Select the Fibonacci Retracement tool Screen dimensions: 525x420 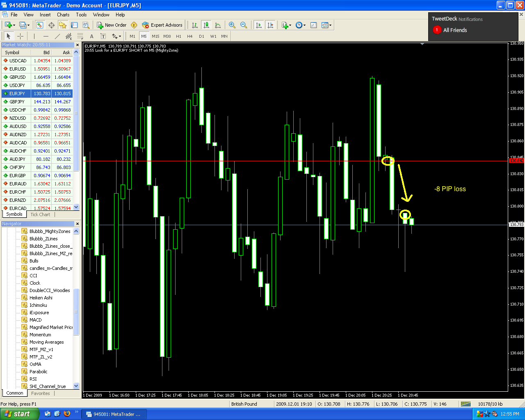(x=80, y=36)
